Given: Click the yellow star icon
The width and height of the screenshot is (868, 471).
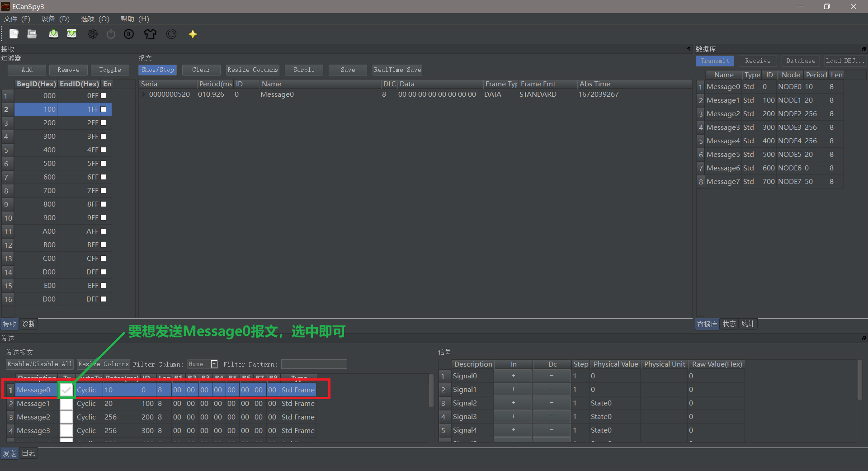Looking at the screenshot, I should pos(193,34).
